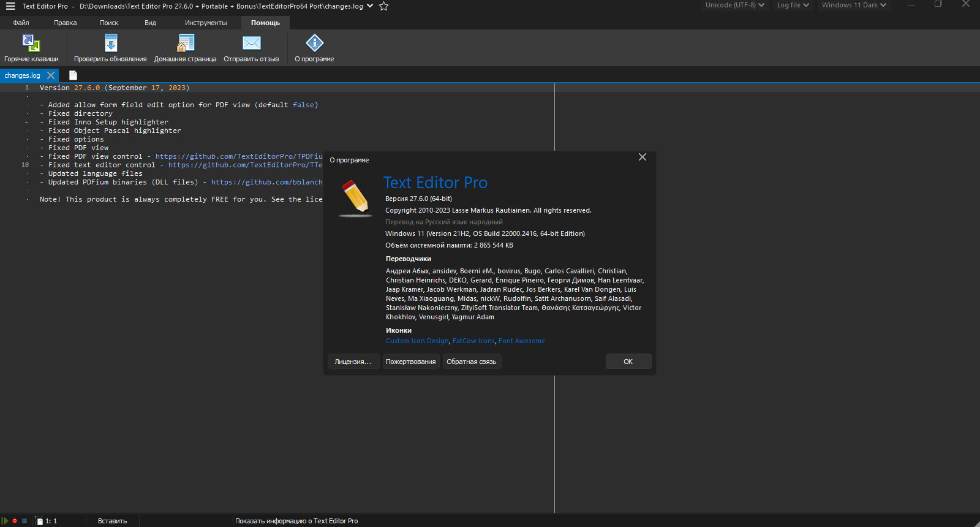Close the changes.log tab
Viewport: 980px width, 527px height.
click(51, 75)
